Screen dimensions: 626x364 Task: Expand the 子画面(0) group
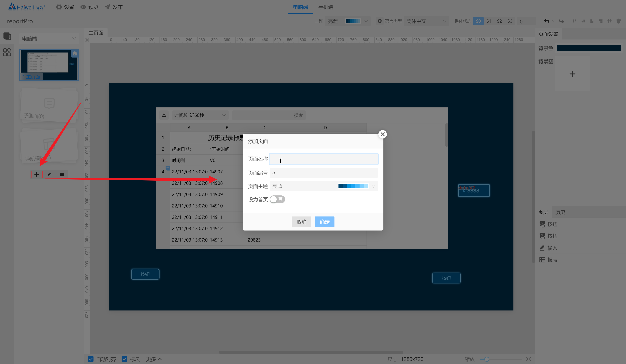coord(49,105)
